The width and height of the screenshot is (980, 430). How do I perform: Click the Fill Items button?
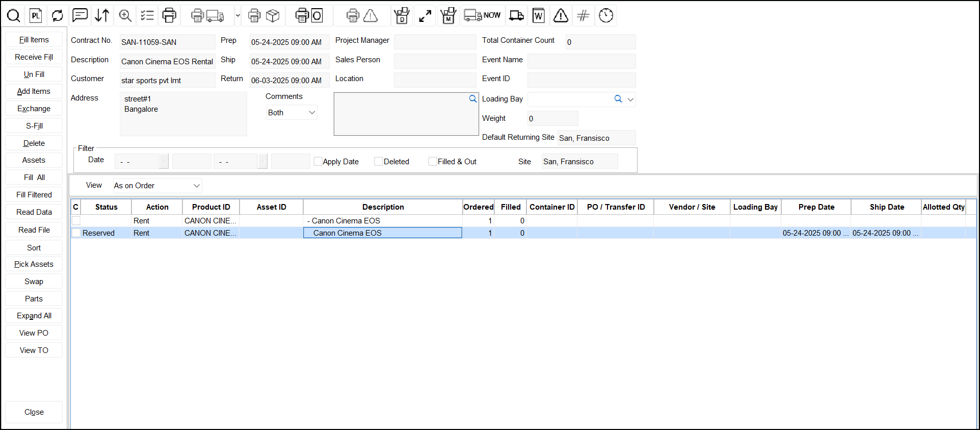pos(34,40)
